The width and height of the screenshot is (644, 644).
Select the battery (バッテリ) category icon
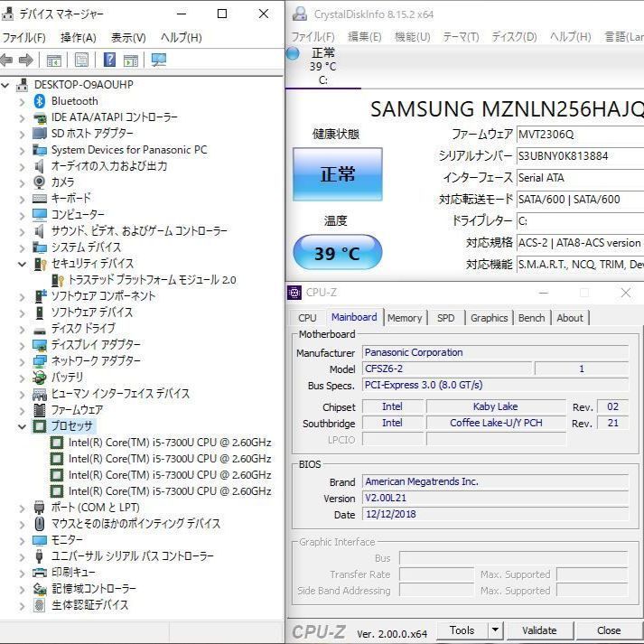click(x=40, y=377)
